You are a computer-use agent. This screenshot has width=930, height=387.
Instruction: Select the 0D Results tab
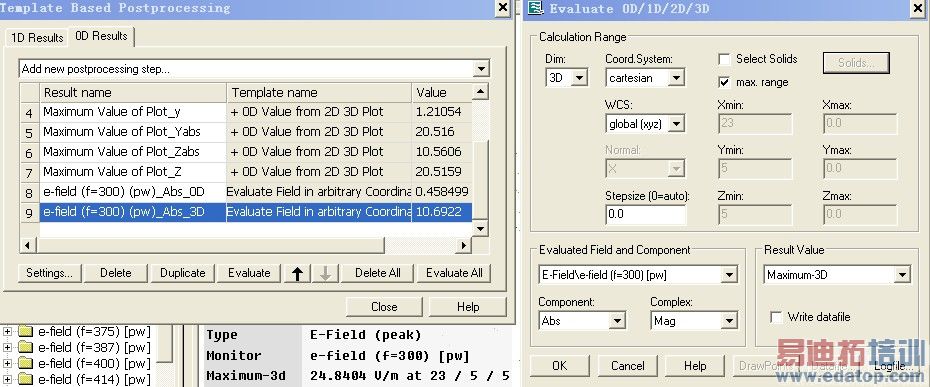coord(101,36)
